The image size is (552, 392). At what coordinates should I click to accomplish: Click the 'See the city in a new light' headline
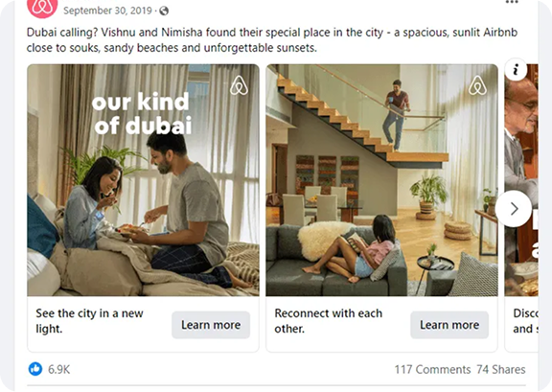coord(89,321)
